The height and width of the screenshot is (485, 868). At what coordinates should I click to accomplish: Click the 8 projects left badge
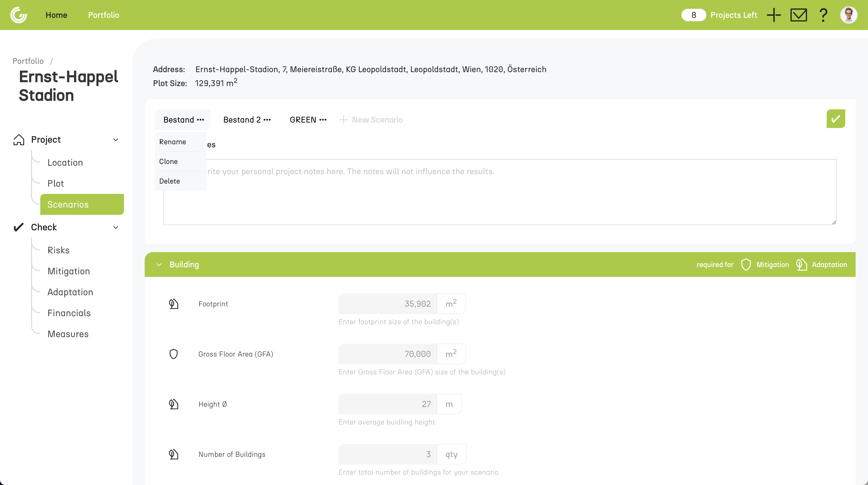click(x=693, y=15)
